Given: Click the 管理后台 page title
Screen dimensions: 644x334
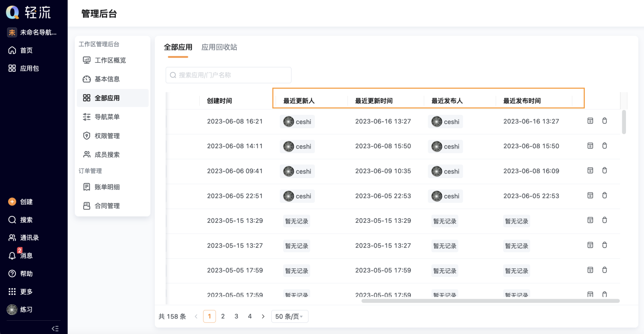Looking at the screenshot, I should [x=99, y=14].
